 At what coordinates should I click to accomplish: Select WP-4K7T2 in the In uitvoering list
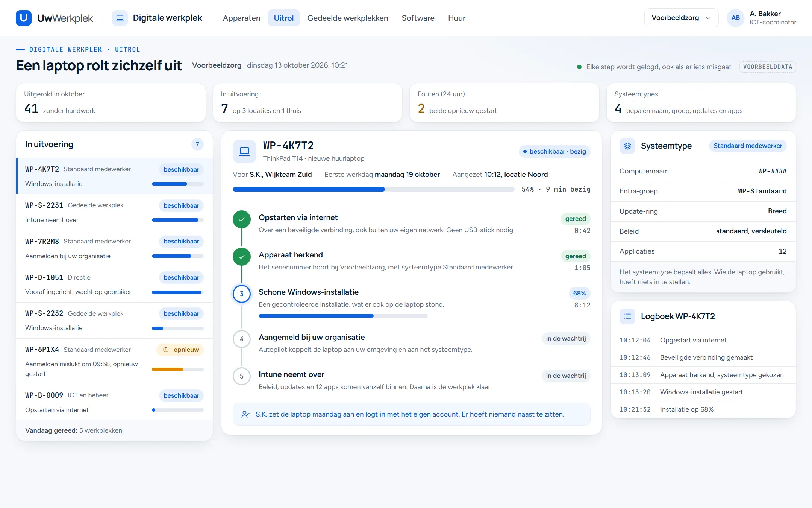coord(114,176)
